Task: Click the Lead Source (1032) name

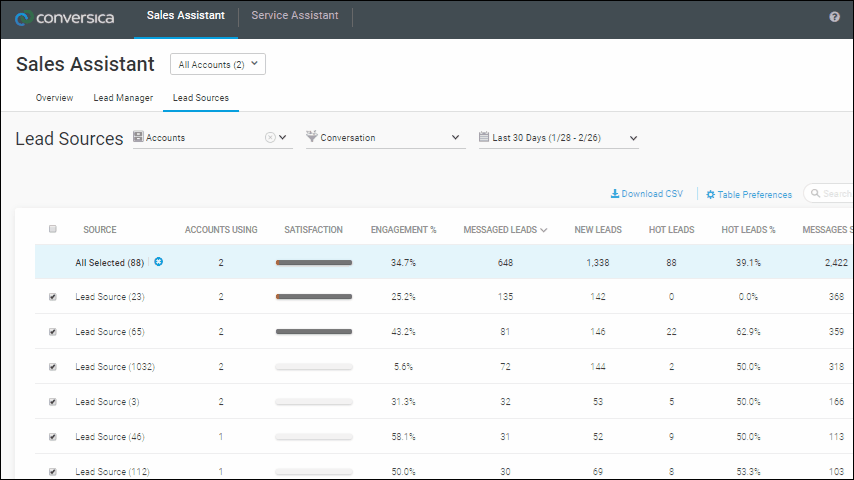Action: click(x=115, y=367)
